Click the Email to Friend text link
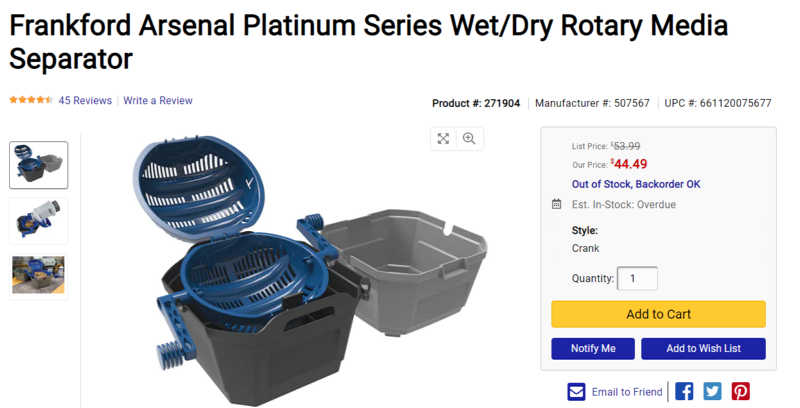The width and height of the screenshot is (800, 408). 627,392
